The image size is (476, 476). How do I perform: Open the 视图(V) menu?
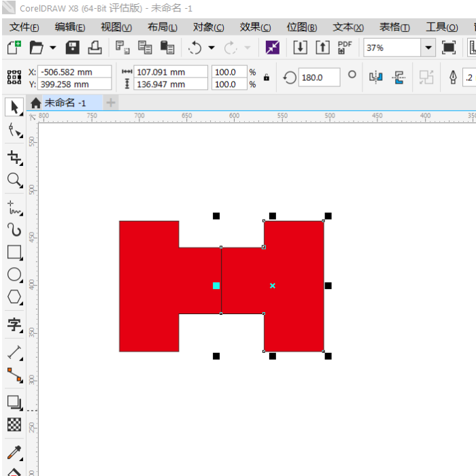[116, 27]
